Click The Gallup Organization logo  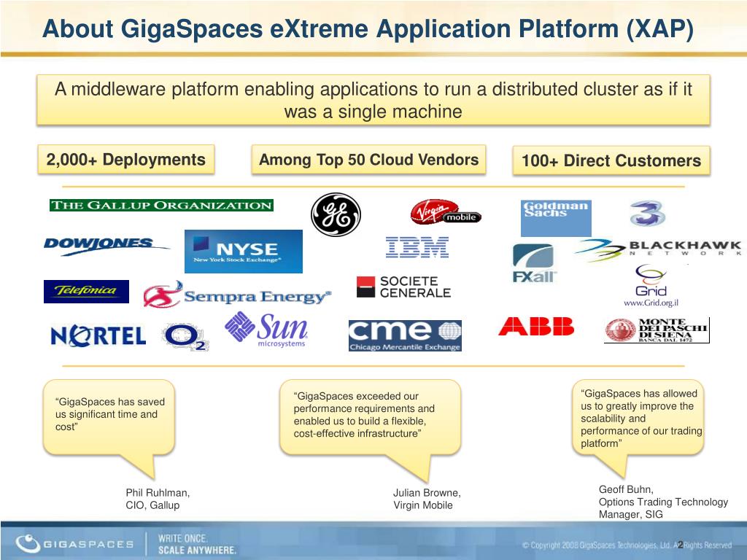point(161,205)
